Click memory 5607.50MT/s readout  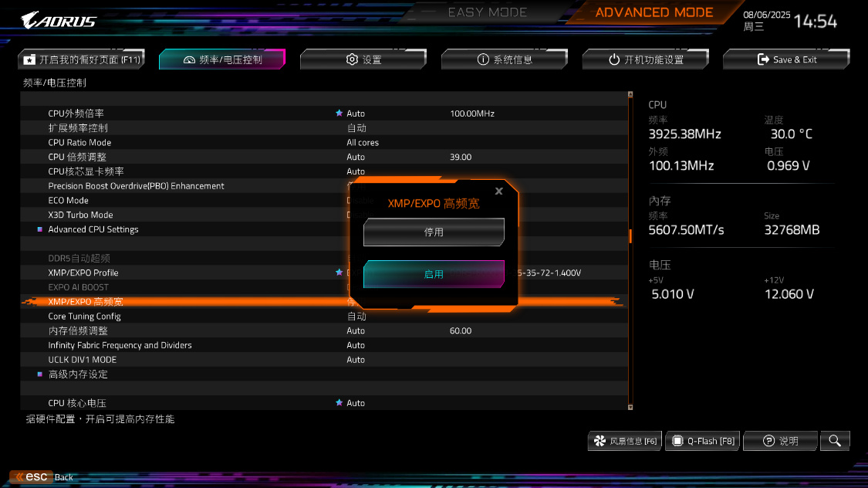686,230
